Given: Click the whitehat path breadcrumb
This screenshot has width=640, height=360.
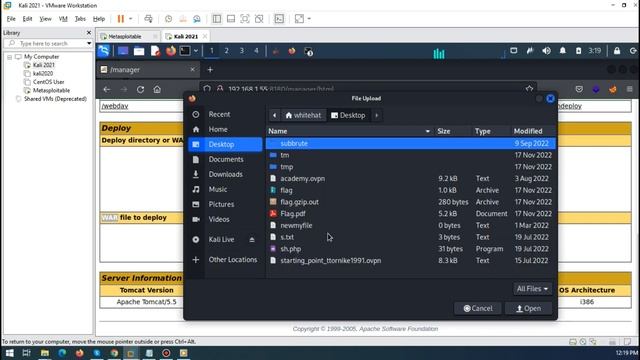Looking at the screenshot, I should 303,116.
